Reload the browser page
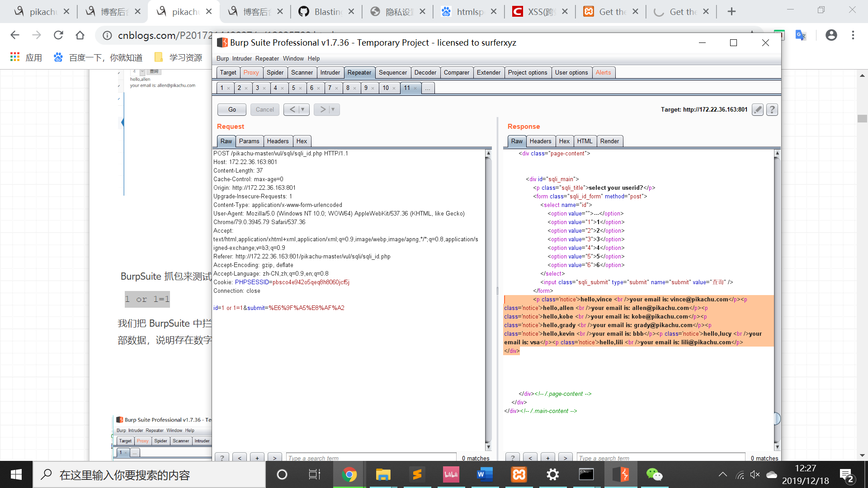Viewport: 868px width, 488px height. [x=58, y=35]
